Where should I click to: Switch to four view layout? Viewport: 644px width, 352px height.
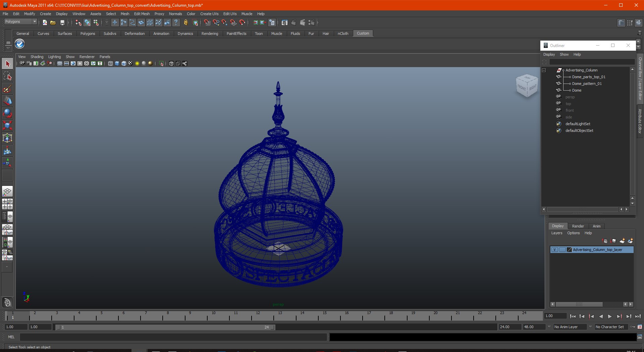(7, 204)
